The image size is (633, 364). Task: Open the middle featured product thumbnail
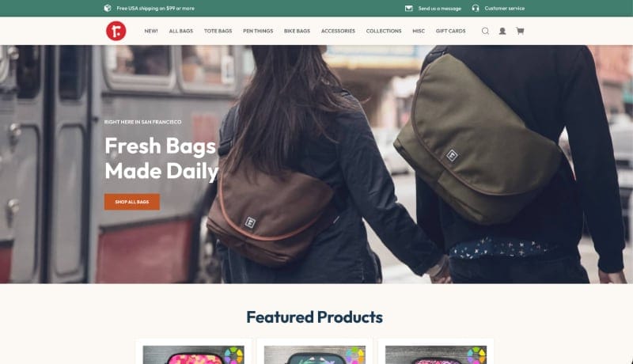tap(314, 355)
